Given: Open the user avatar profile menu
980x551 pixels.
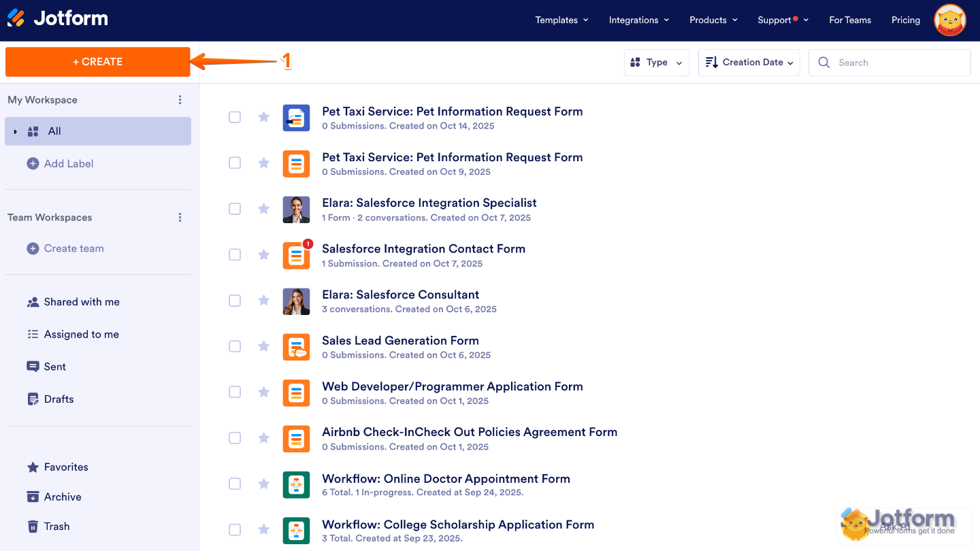Looking at the screenshot, I should [x=950, y=20].
